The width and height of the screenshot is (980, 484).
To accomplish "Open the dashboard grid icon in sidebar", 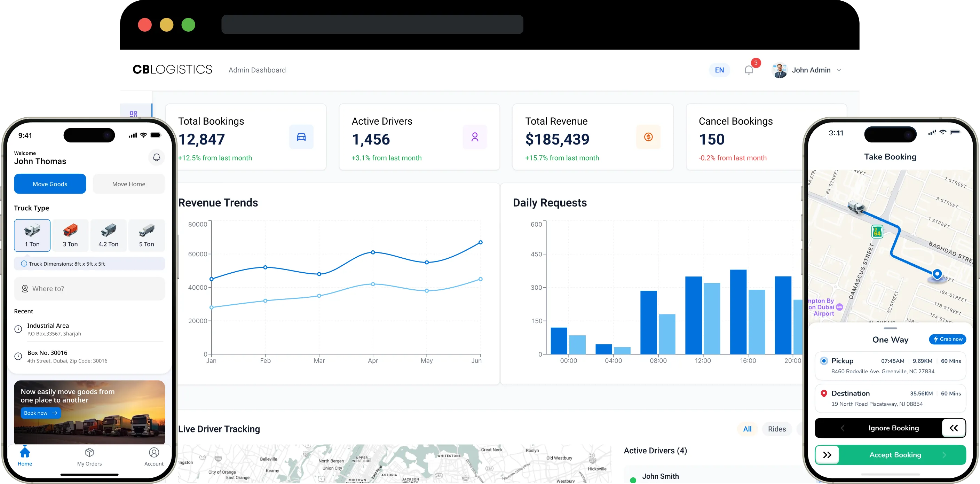I will click(x=133, y=114).
